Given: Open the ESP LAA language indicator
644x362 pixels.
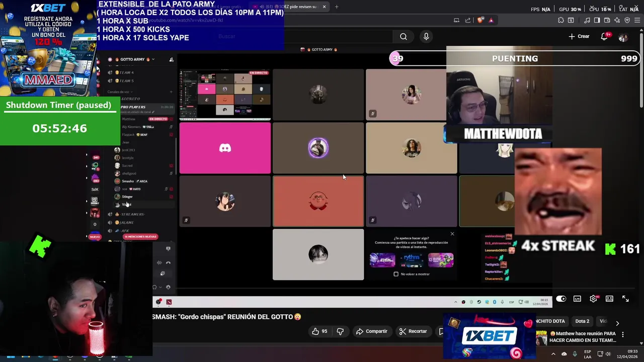Looking at the screenshot, I should [588, 354].
